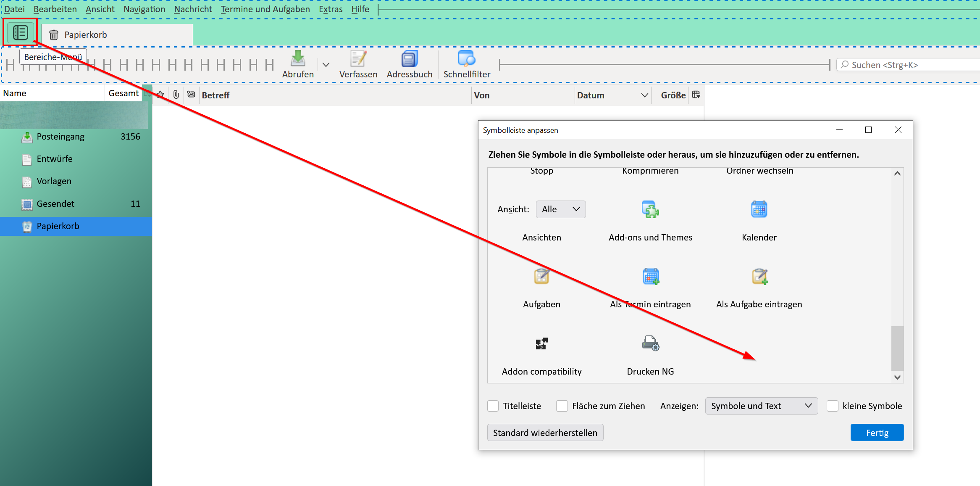Viewport: 980px width, 486px height.
Task: Click the Fertig button
Action: point(877,433)
